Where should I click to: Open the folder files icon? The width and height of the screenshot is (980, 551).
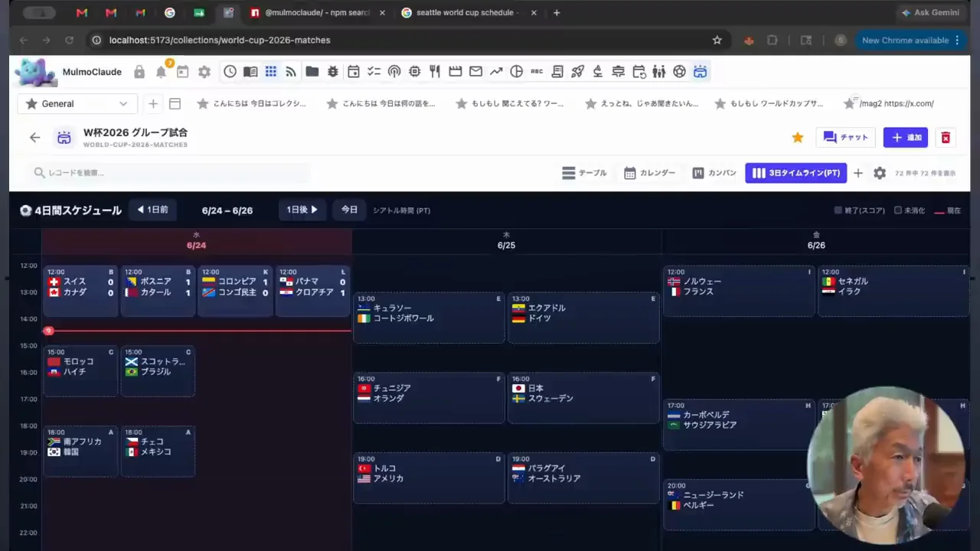pos(312,72)
